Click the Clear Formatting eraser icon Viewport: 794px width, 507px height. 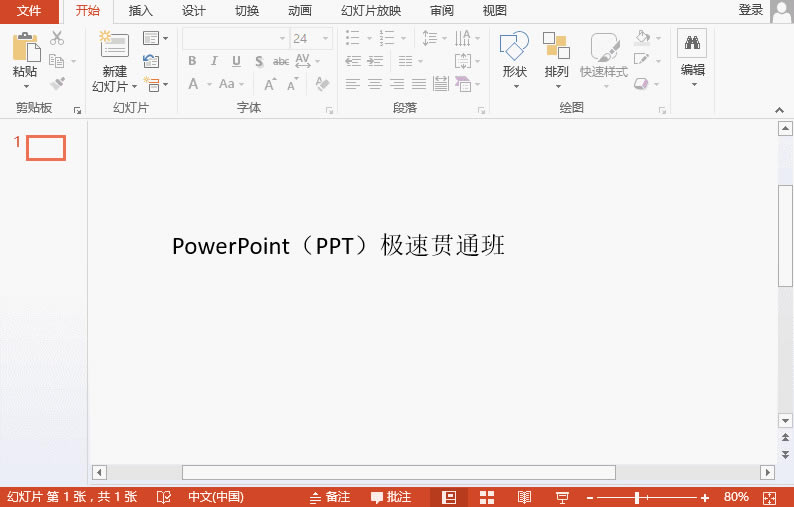click(322, 84)
